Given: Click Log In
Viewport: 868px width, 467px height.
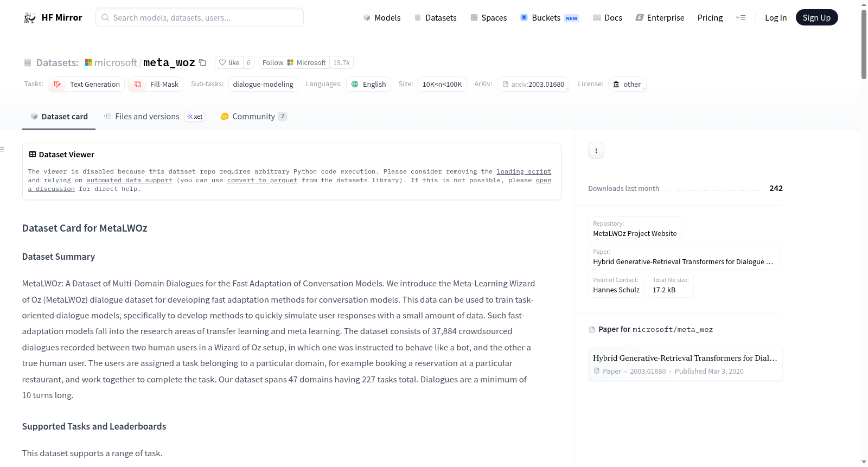Looking at the screenshot, I should click(x=776, y=17).
